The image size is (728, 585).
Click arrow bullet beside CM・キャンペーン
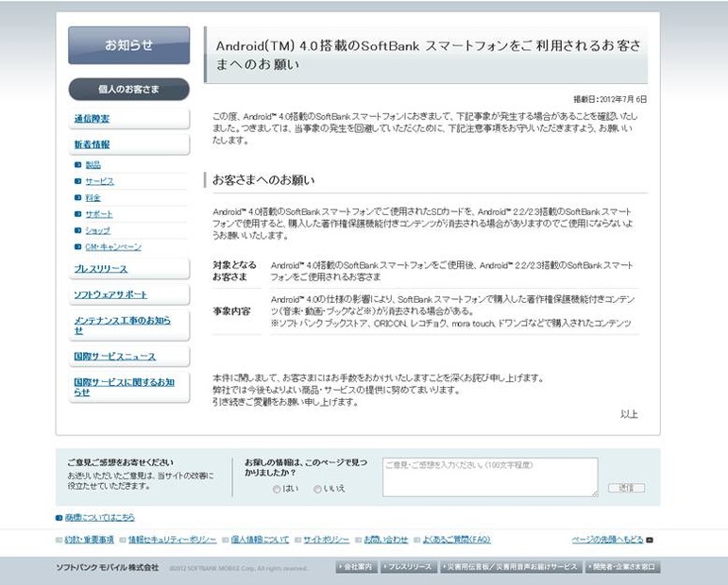click(x=77, y=247)
